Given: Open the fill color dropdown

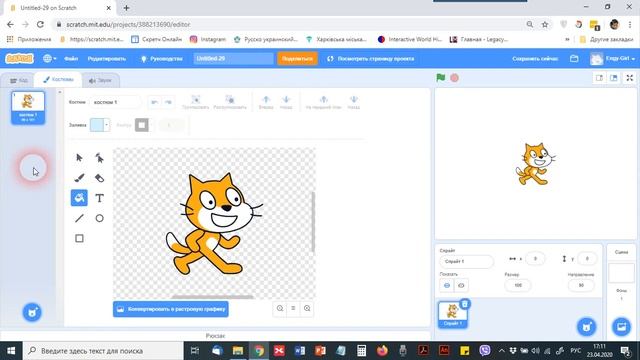Looking at the screenshot, I should (100, 125).
